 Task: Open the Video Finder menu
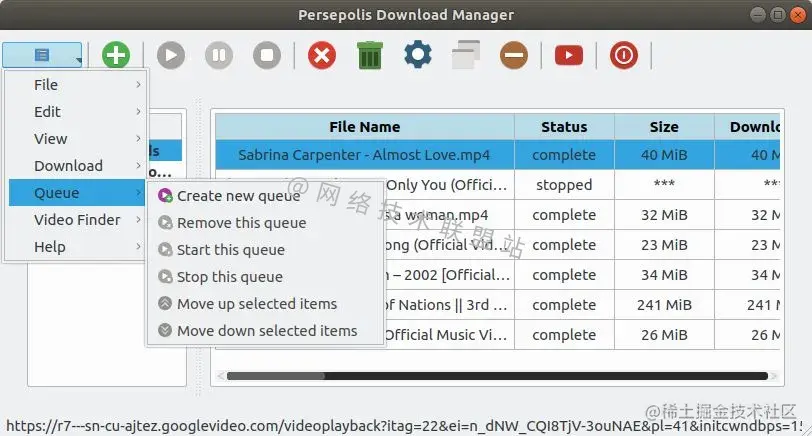click(x=76, y=220)
